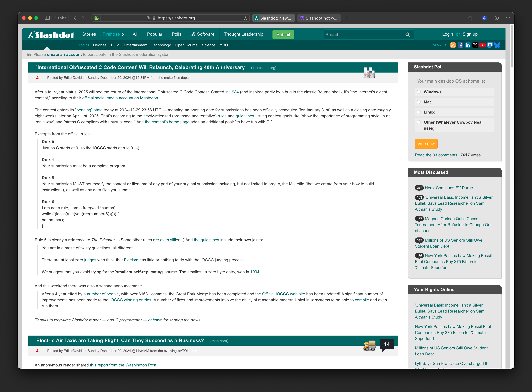Click the RSS feed follow icon

(x=453, y=45)
